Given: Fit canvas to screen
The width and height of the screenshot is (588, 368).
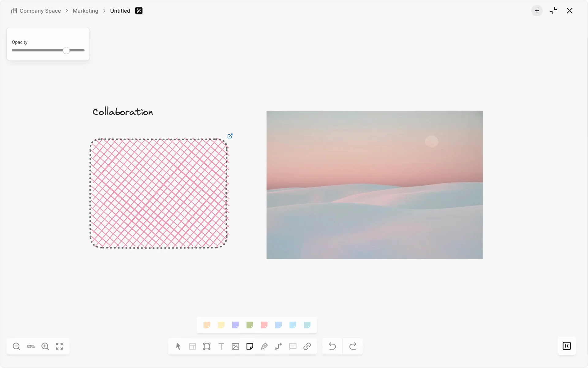Looking at the screenshot, I should click(59, 346).
